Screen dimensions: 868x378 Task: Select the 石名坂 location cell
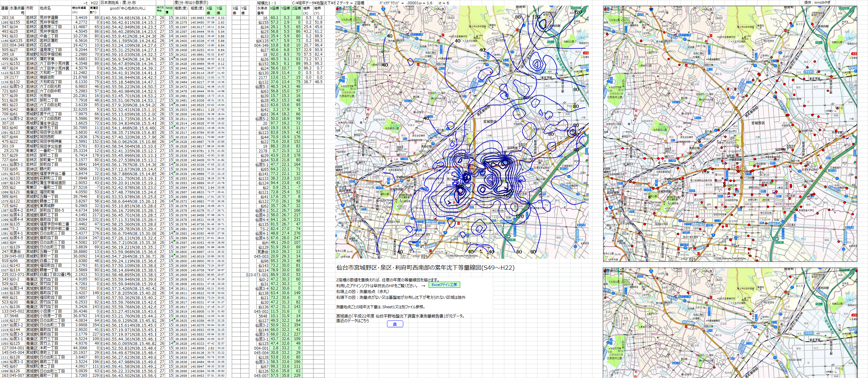click(x=55, y=45)
